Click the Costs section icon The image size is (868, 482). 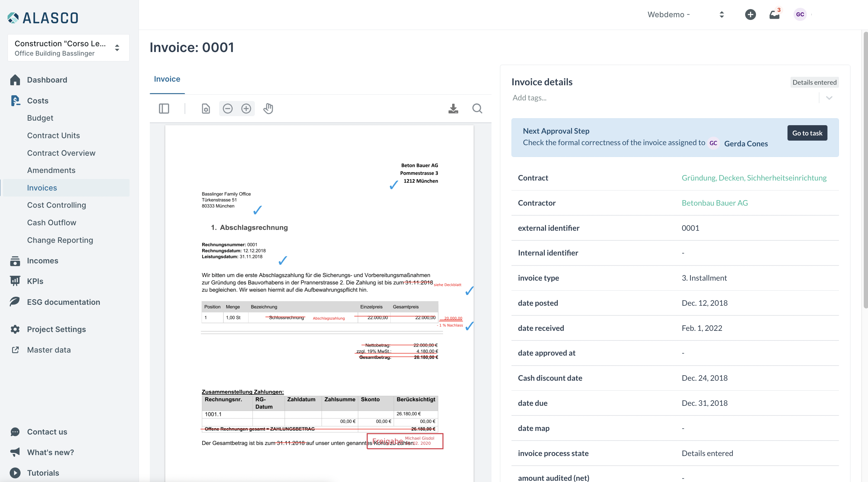tap(15, 101)
